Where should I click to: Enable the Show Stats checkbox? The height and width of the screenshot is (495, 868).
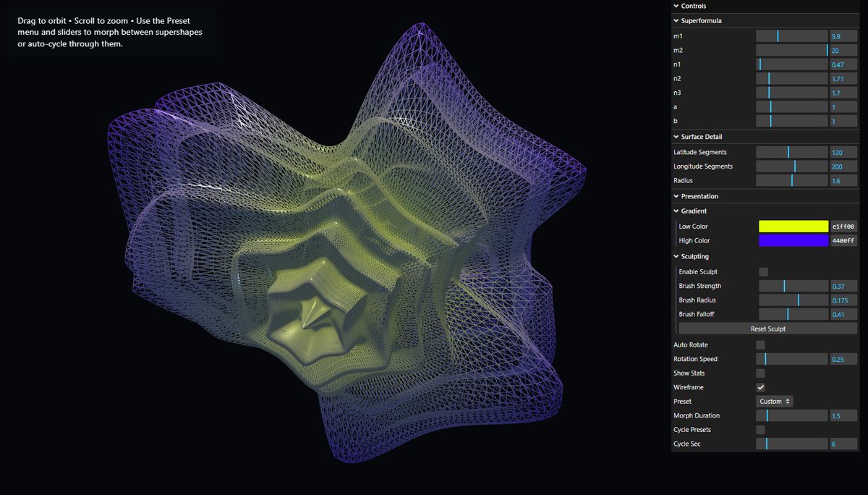[760, 373]
